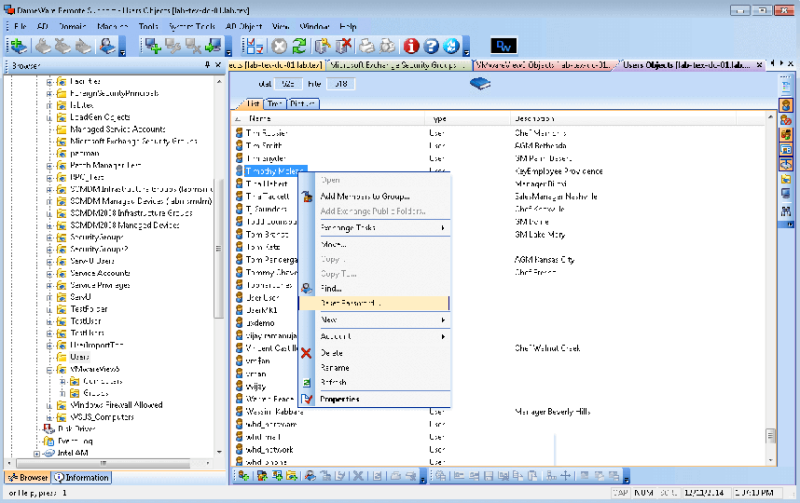Pin the Browser panel using pushpin icon
This screenshot has height=503, width=800.
207,65
